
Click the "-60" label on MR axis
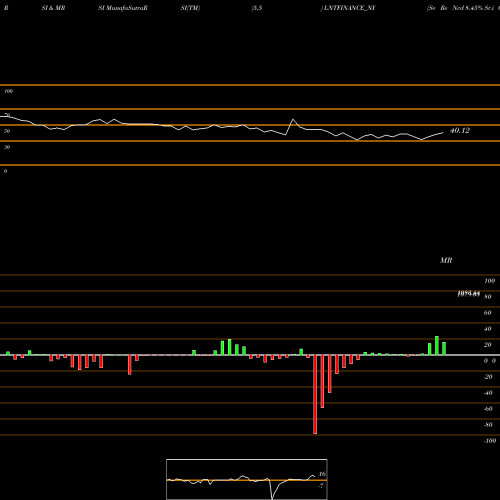488,409
